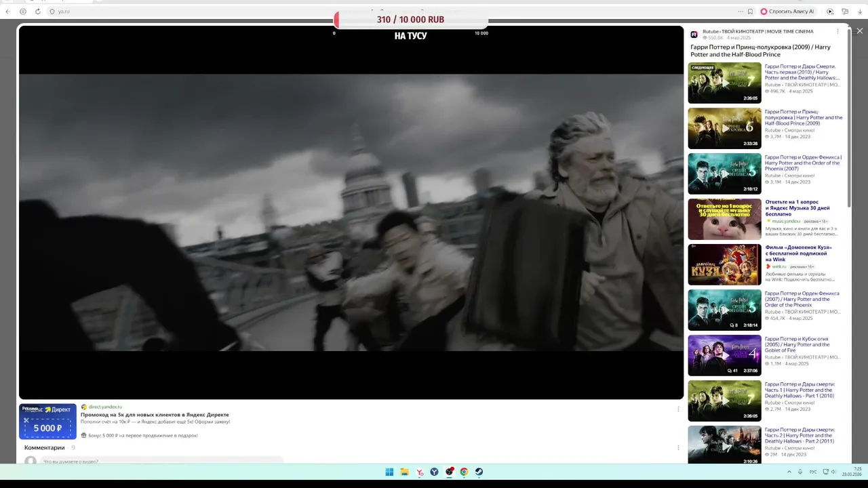Switch the 'РУС' keyboard language indicator

(813, 472)
